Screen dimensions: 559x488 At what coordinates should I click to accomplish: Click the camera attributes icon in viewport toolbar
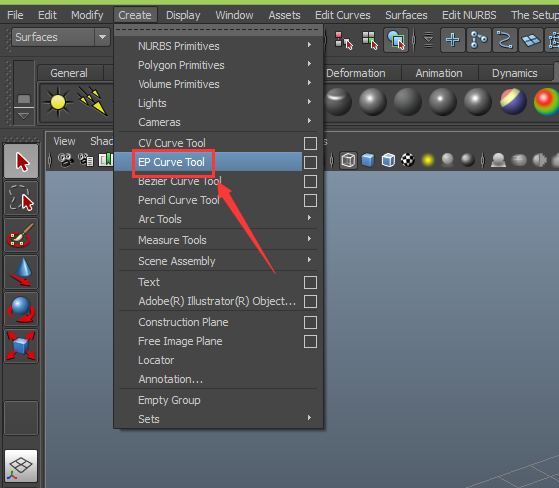pos(86,160)
